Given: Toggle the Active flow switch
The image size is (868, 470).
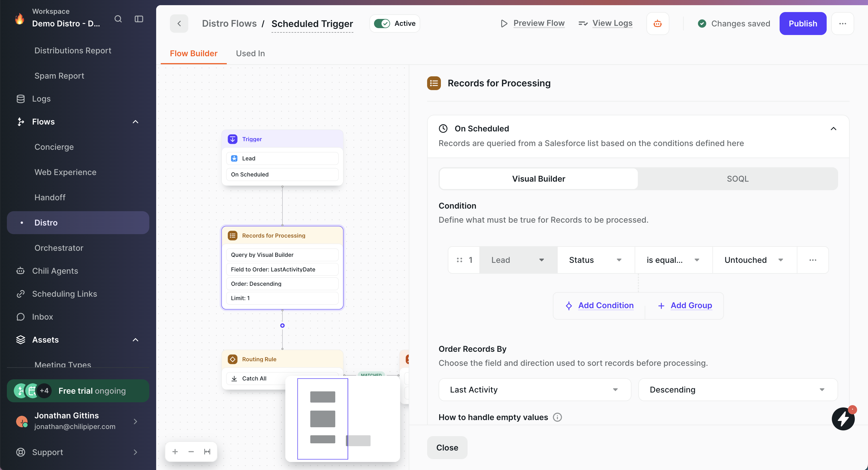Looking at the screenshot, I should point(382,23).
